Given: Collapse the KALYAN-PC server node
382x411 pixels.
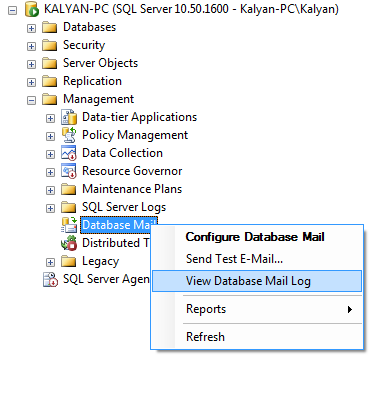Looking at the screenshot, I should coord(12,11).
